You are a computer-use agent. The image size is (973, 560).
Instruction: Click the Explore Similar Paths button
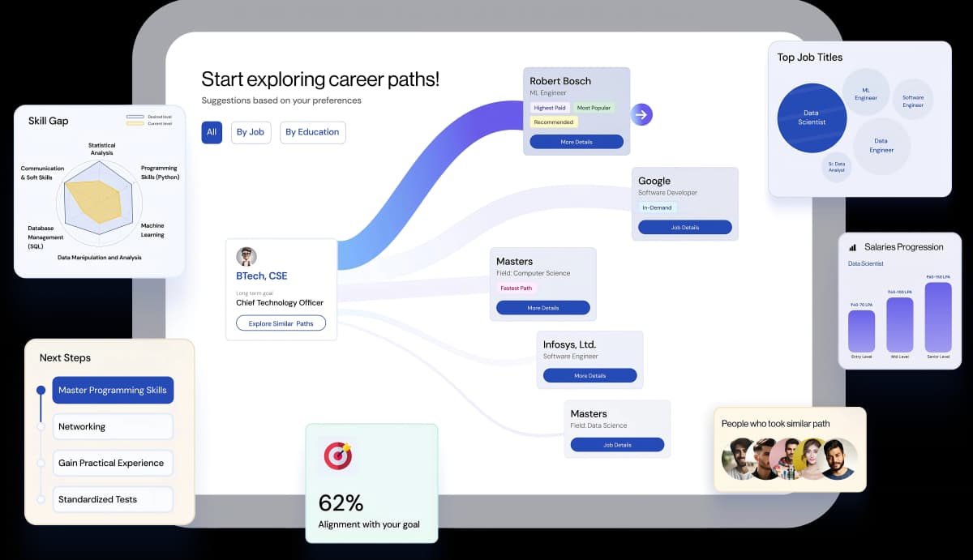(x=281, y=323)
